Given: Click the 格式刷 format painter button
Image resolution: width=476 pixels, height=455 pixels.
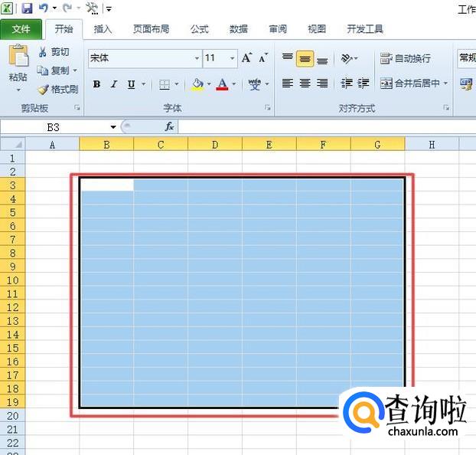Looking at the screenshot, I should click(x=58, y=90).
